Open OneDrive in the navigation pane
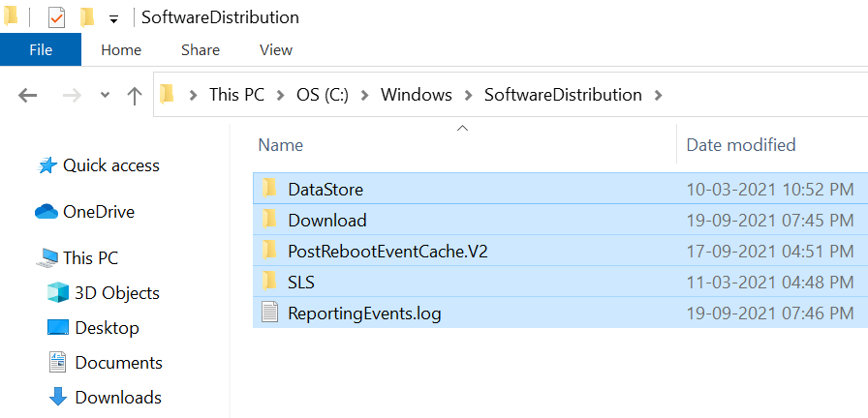Viewport: 868px width, 418px height. point(98,212)
